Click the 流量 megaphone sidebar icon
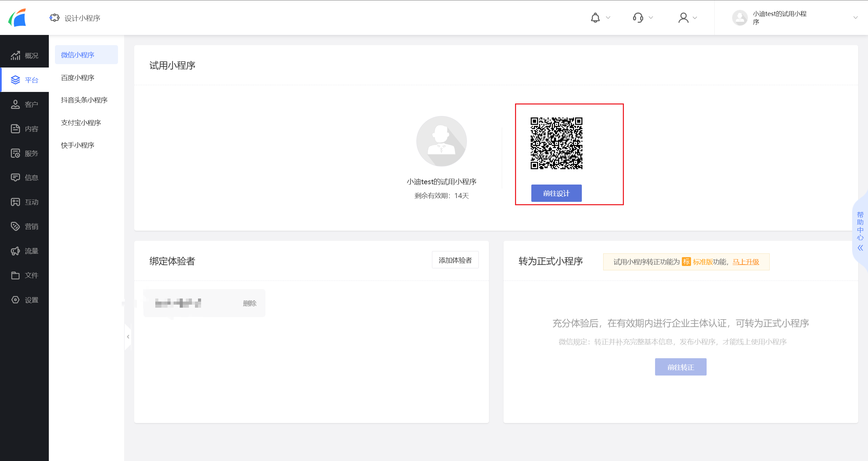 pos(15,251)
